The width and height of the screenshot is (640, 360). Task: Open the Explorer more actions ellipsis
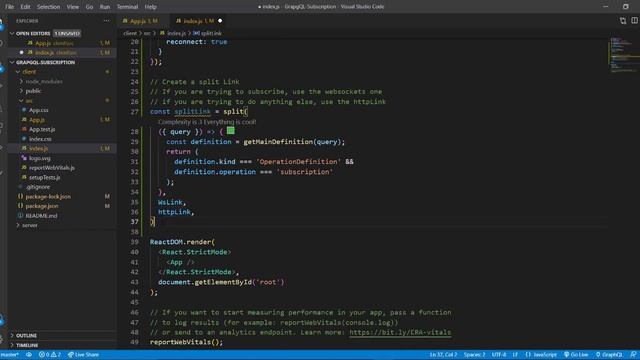pos(107,20)
